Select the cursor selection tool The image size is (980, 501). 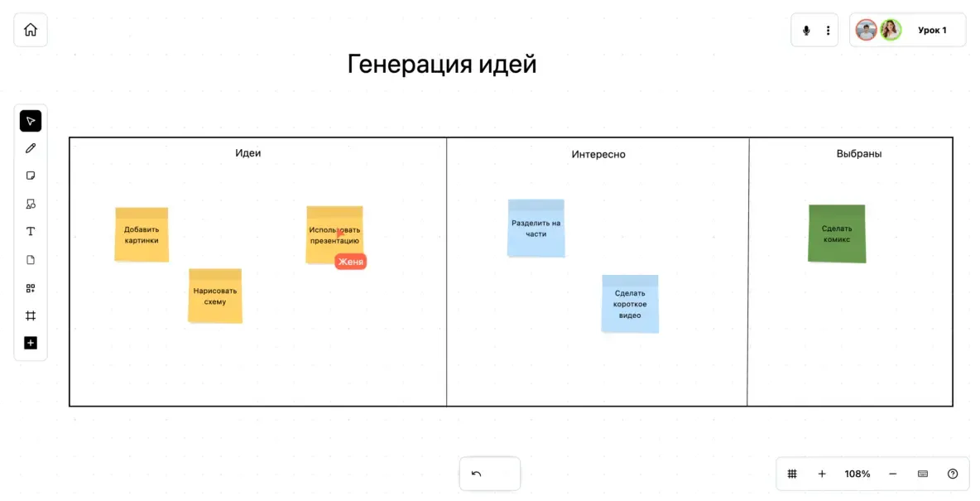30,120
